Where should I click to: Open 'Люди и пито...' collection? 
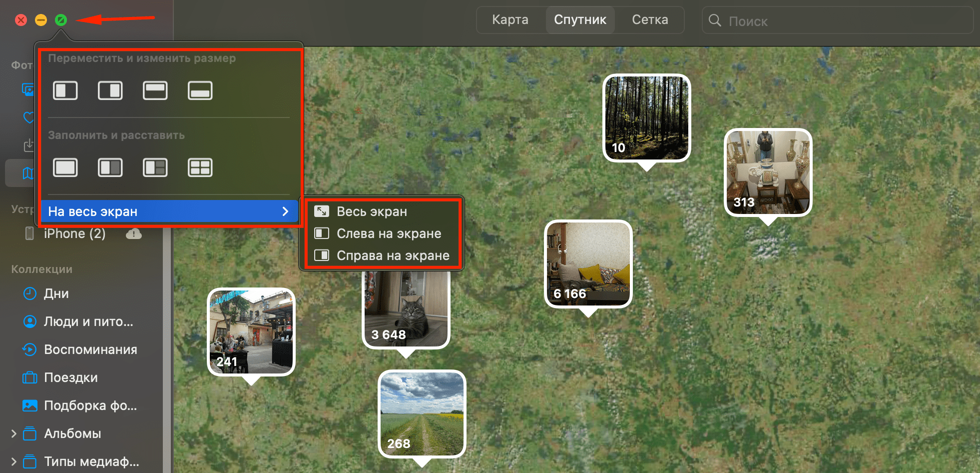point(88,321)
